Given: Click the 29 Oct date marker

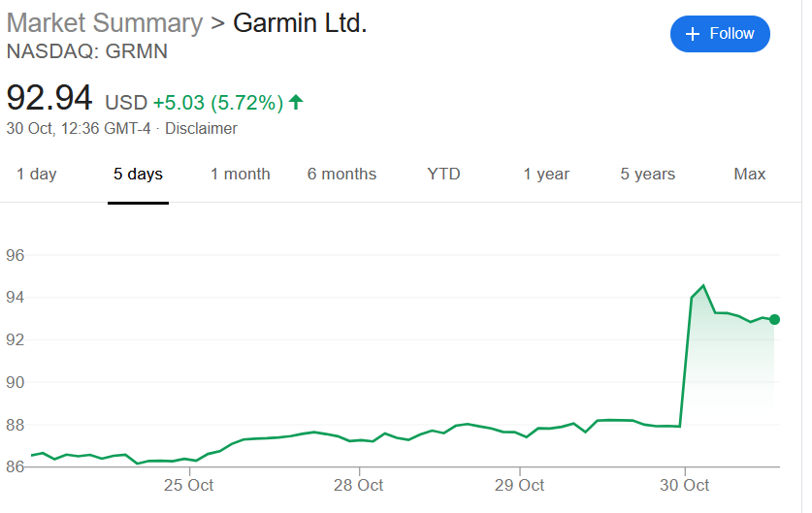Looking at the screenshot, I should (519, 485).
